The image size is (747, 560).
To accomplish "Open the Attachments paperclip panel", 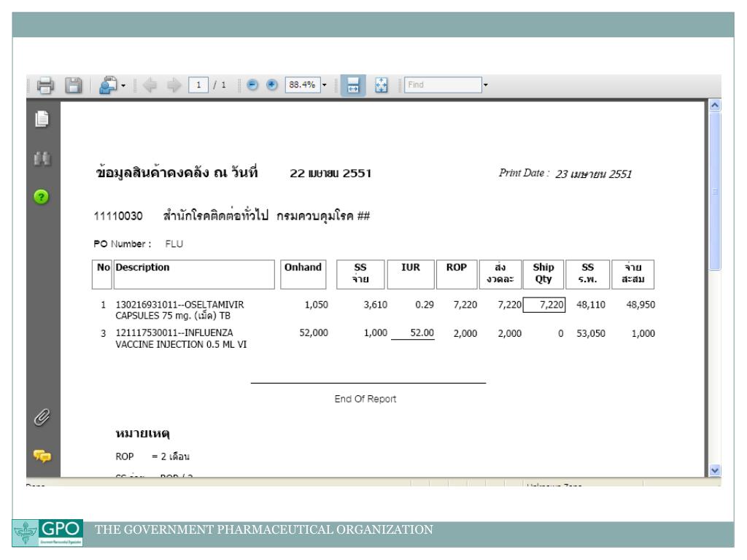I will 42,417.
